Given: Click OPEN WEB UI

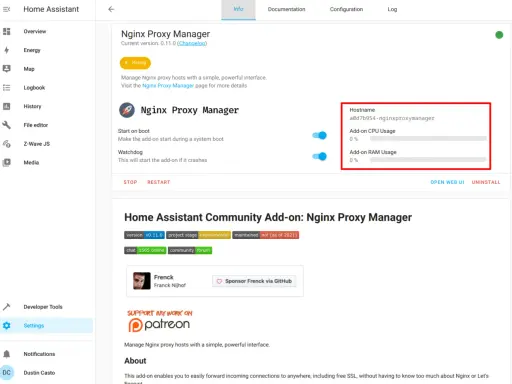Looking at the screenshot, I should click(447, 182).
